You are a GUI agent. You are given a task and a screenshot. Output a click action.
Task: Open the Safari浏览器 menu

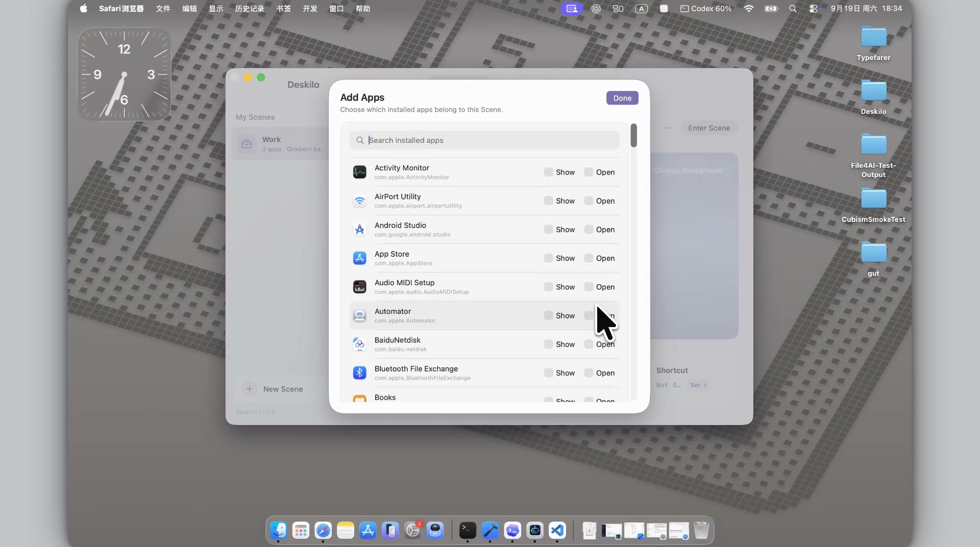[121, 9]
